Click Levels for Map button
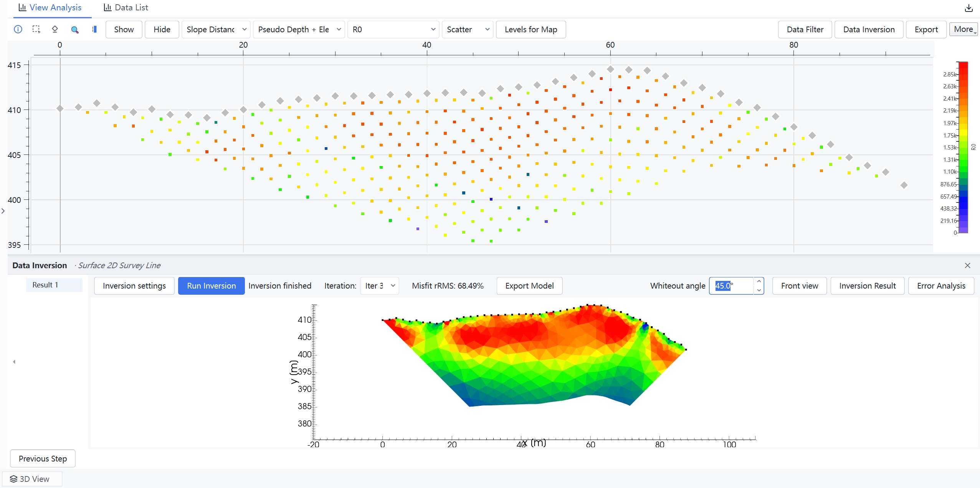 tap(531, 29)
